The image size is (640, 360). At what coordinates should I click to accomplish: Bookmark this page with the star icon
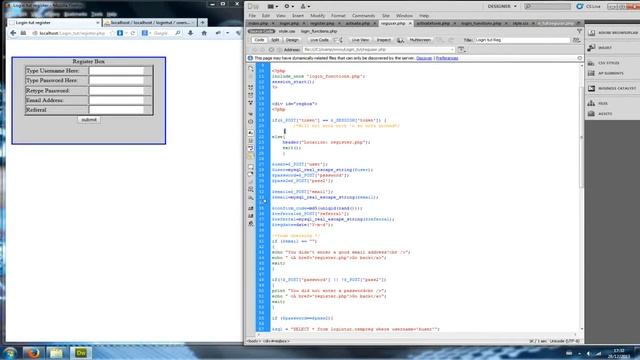pos(111,33)
